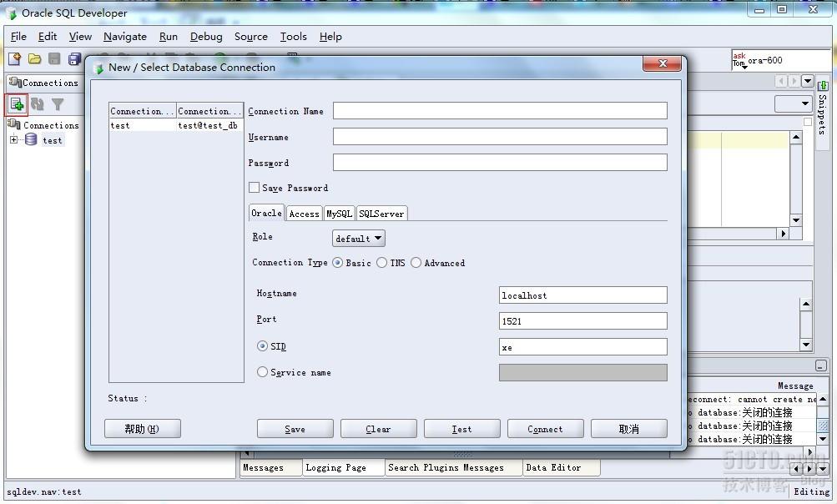Click the Connection Name input field
Screen dimensions: 837x504
click(500, 110)
